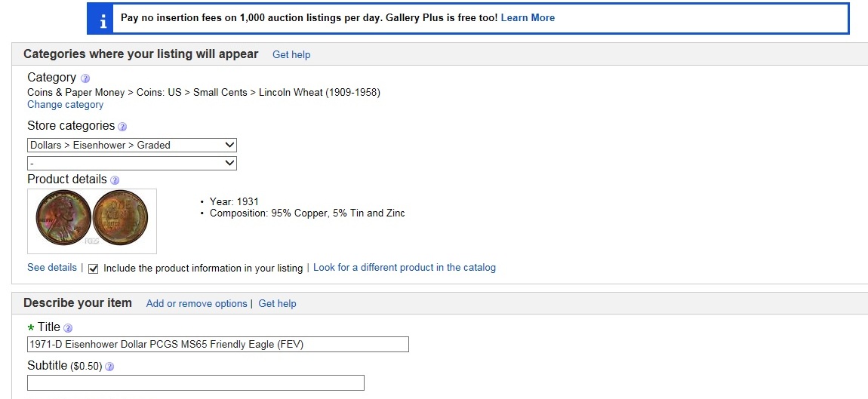868x399 pixels.
Task: Click Get help beside Describe your item
Action: [277, 303]
